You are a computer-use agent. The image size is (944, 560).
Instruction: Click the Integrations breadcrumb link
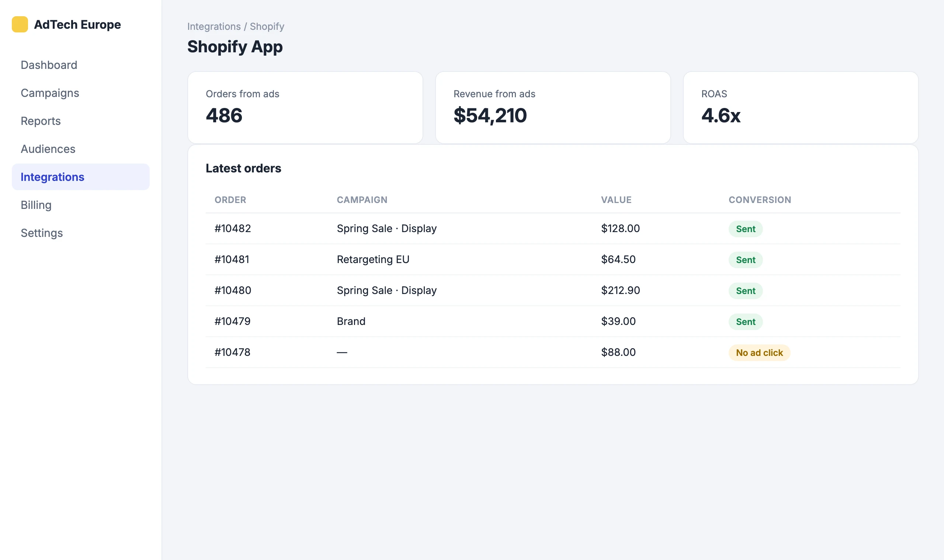[214, 27]
